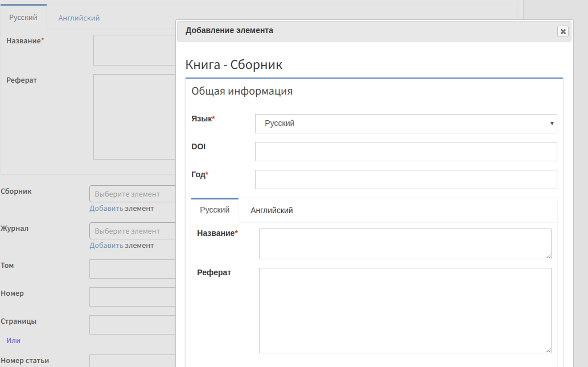This screenshot has width=588, height=367.
Task: Click the 'Реферат' text area in the dialog
Action: (x=405, y=310)
